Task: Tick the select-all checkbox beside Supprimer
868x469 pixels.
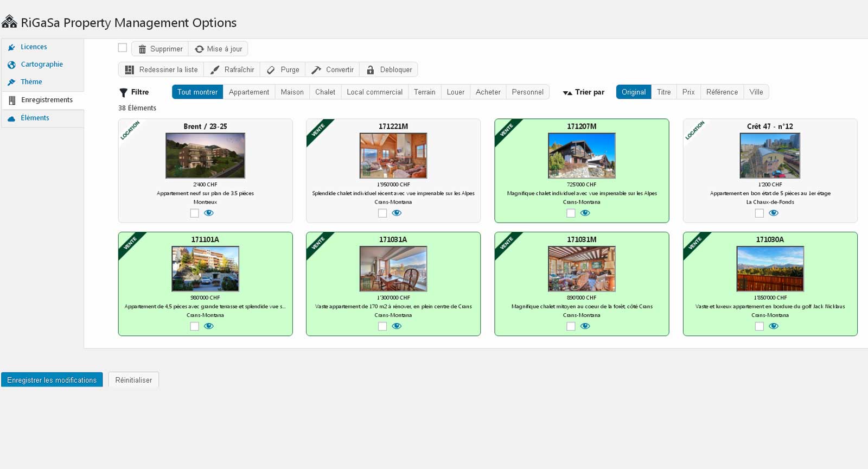Action: click(123, 48)
